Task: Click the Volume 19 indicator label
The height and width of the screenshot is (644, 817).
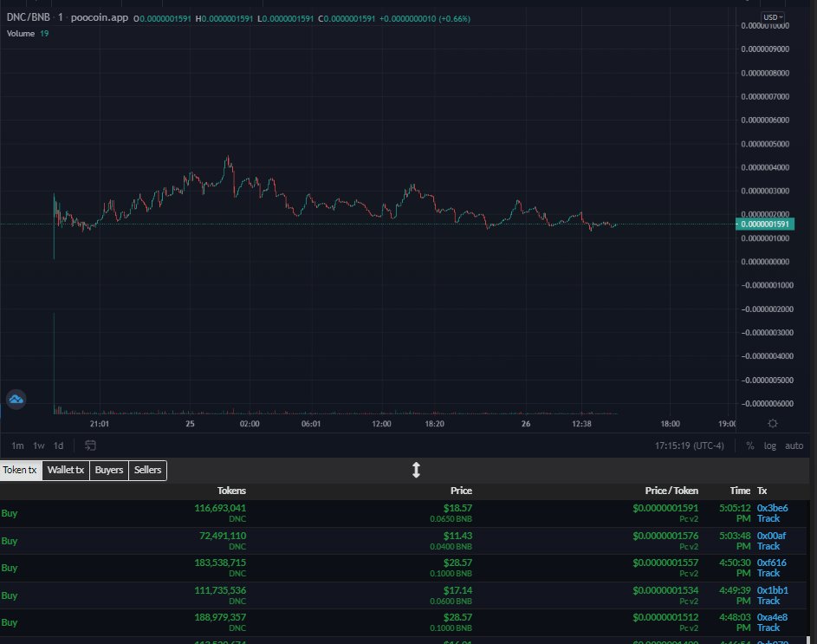Action: point(28,34)
